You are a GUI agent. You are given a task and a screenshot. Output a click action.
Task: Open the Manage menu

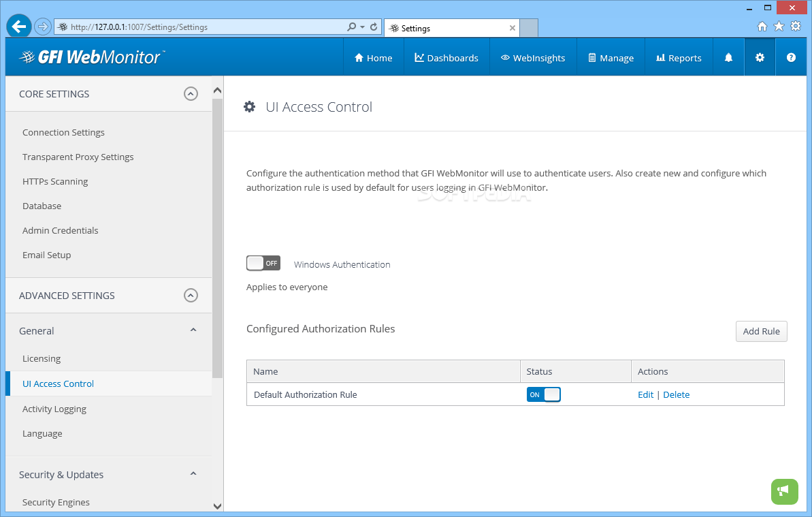click(x=611, y=57)
